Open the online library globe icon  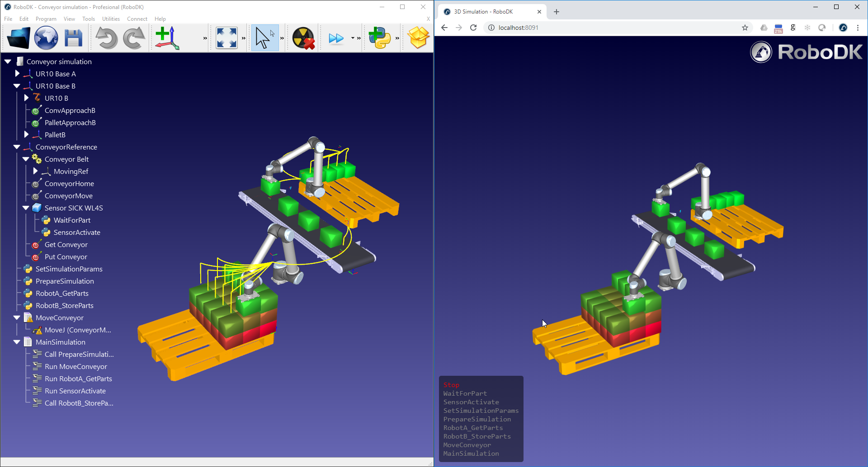[46, 38]
